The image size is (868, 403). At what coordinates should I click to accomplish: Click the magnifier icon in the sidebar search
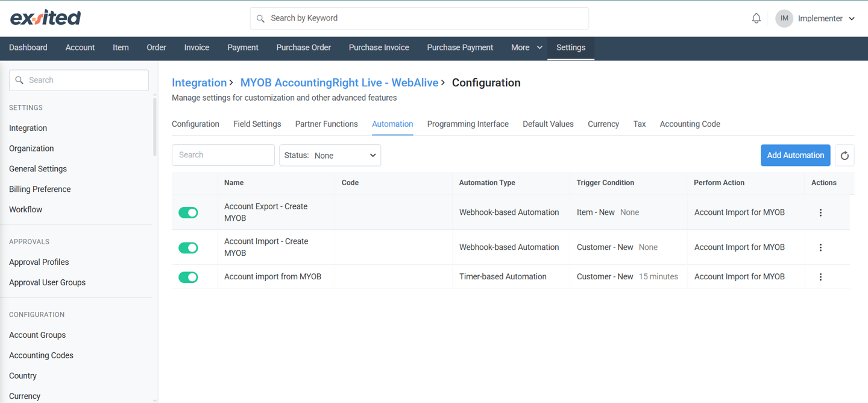click(x=19, y=80)
